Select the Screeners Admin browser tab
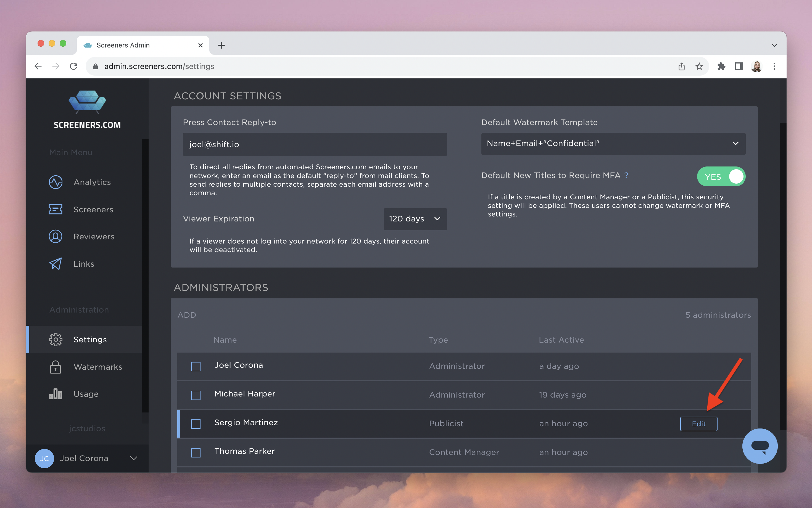812x508 pixels. click(143, 45)
